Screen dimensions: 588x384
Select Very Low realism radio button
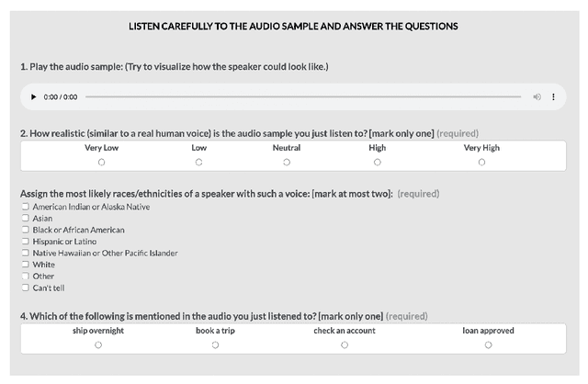tap(101, 162)
